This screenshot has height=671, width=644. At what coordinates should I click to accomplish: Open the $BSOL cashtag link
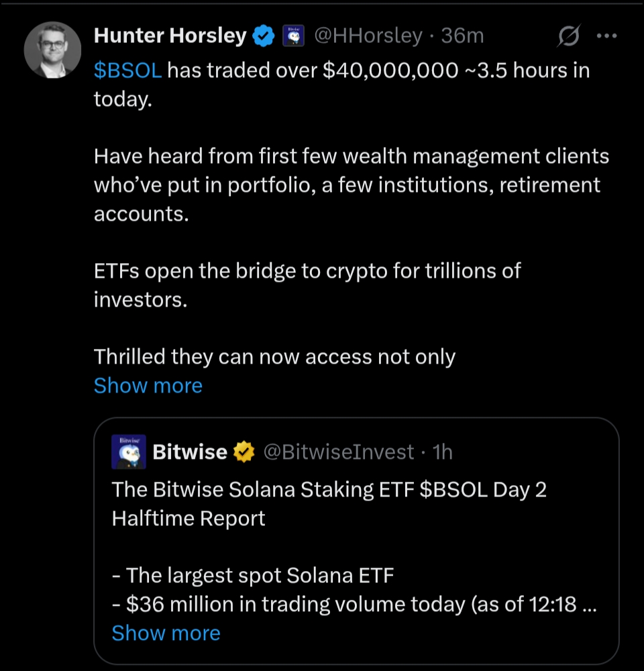[127, 70]
